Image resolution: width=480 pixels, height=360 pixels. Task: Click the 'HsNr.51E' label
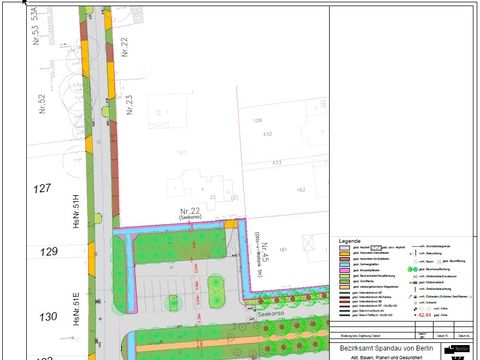pyautogui.click(x=76, y=309)
